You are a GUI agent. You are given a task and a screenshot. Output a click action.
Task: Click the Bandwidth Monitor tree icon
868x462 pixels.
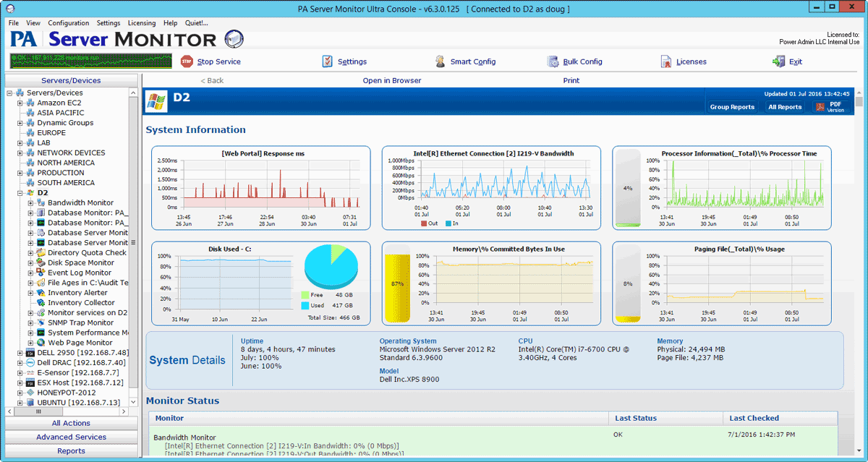tap(41, 202)
